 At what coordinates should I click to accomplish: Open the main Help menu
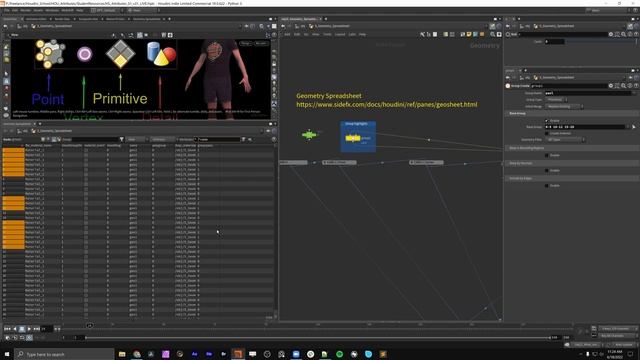[80, 10]
